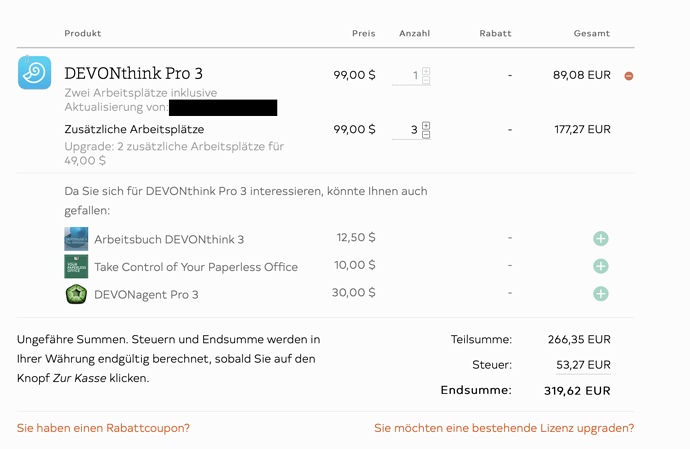Decrease DEVONthink Pro 3 quantity

coord(426,80)
